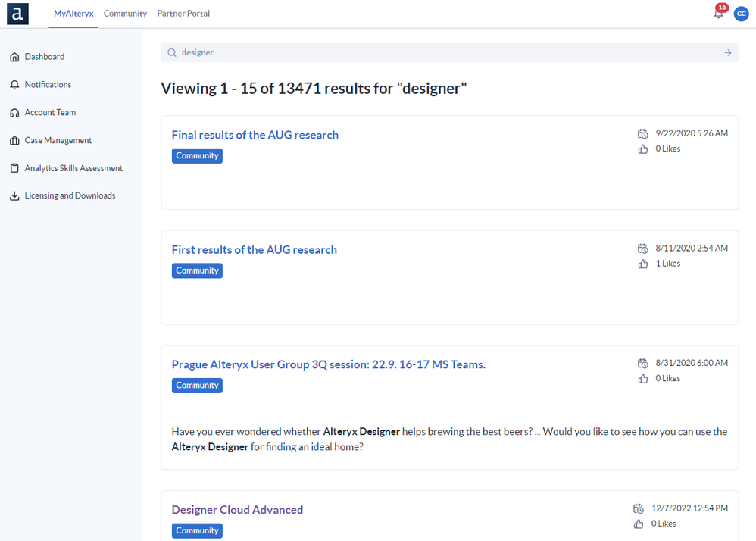The image size is (756, 541).
Task: Click calendar icon beside 8/11/2020 2:54 AM
Action: click(x=642, y=249)
